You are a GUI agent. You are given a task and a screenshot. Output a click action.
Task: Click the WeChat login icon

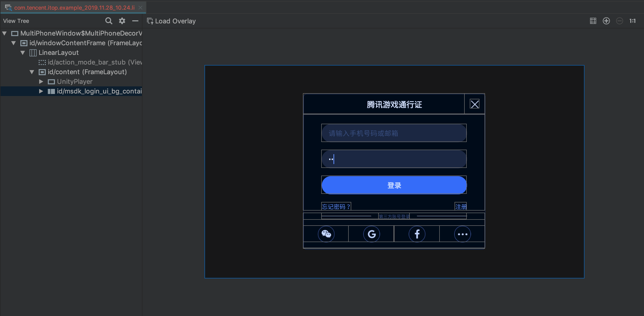coord(326,234)
